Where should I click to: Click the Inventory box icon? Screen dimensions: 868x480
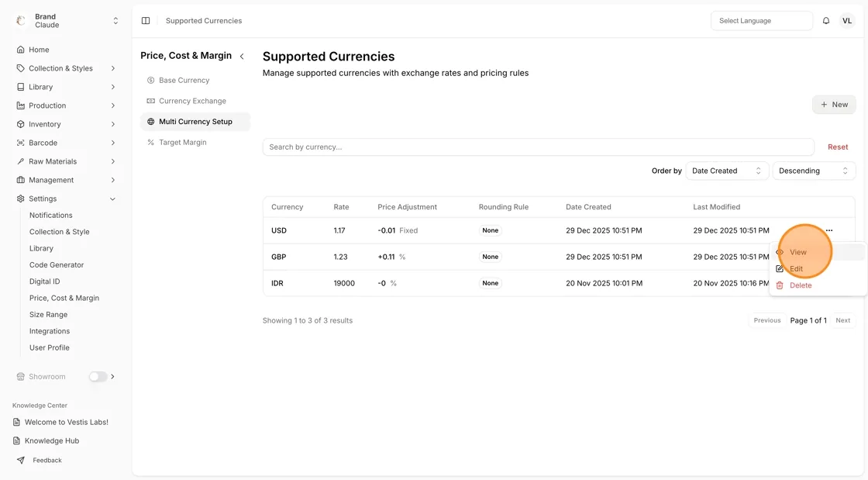tap(20, 124)
